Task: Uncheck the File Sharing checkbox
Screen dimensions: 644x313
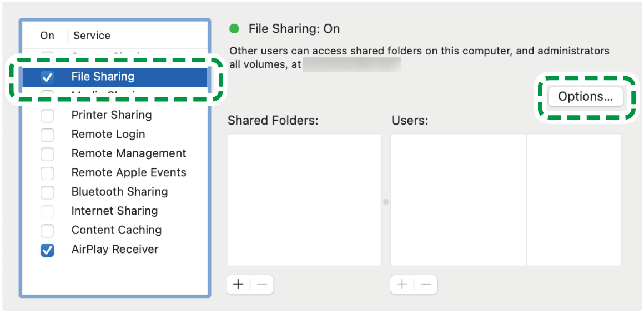Action: [x=48, y=77]
